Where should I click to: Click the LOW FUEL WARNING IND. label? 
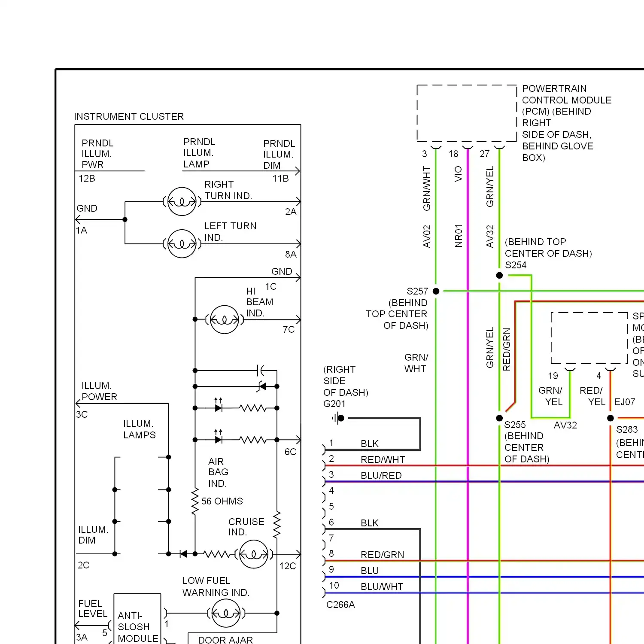point(216,586)
